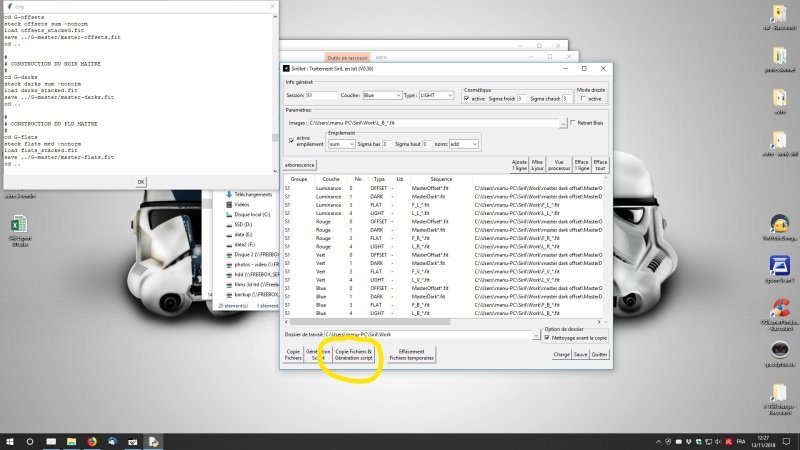800x450 pixels.
Task: Open the Mail app taskbar icon
Action: pyautogui.click(x=51, y=441)
